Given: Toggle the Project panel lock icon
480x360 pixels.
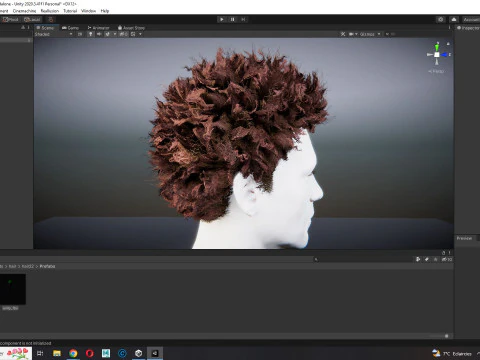Looking at the screenshot, I should 444,253.
